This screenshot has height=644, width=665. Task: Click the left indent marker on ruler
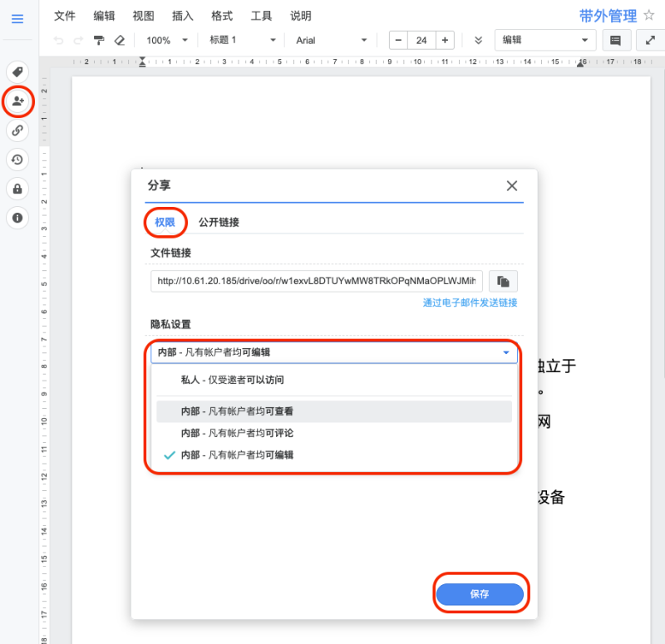tap(142, 61)
